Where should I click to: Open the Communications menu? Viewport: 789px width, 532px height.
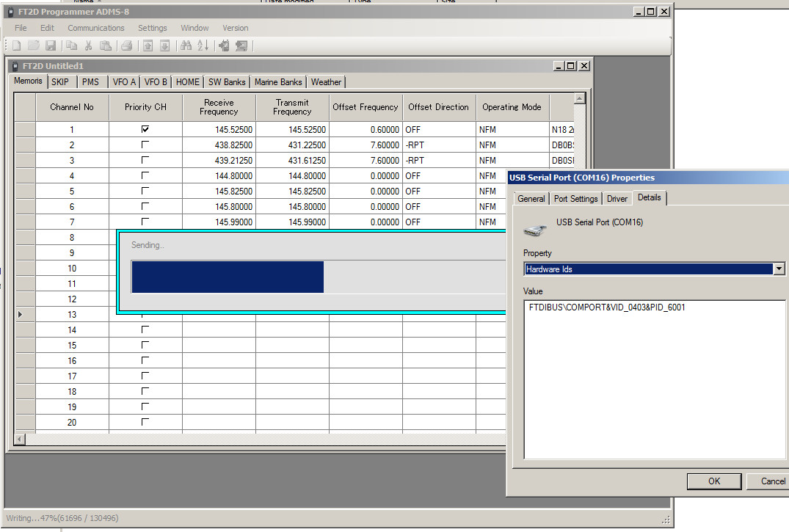coord(96,28)
